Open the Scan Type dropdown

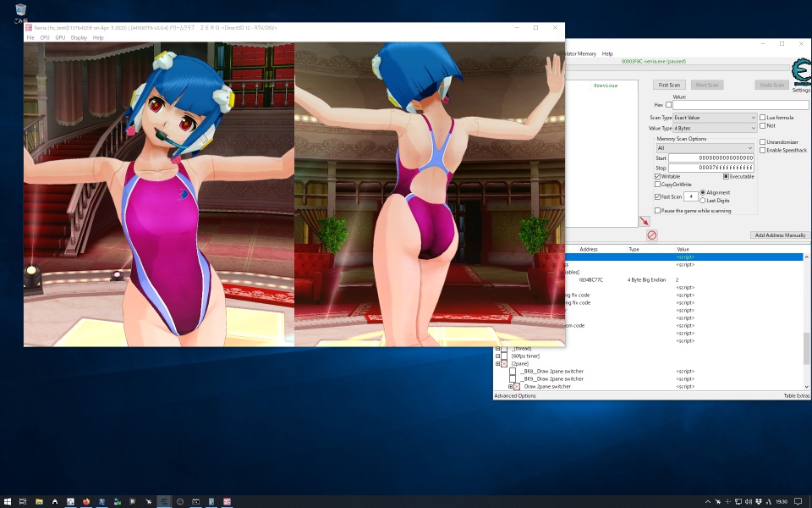click(x=715, y=118)
